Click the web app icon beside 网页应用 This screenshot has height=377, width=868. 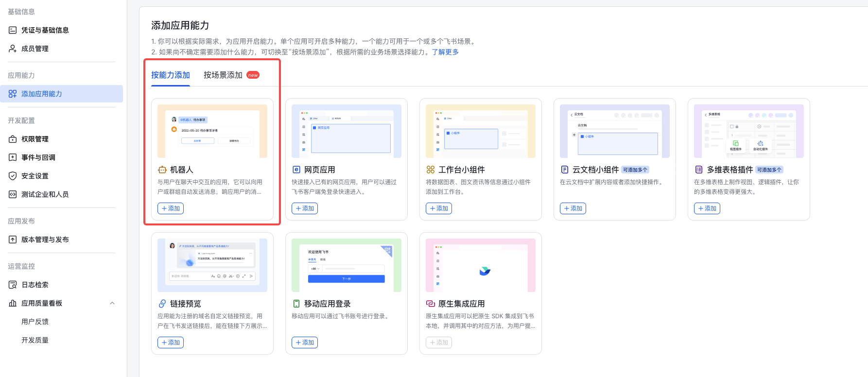296,170
